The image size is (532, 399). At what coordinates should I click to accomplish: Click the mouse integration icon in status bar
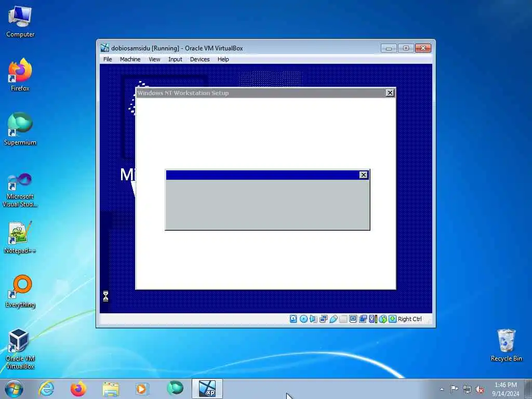tap(383, 319)
